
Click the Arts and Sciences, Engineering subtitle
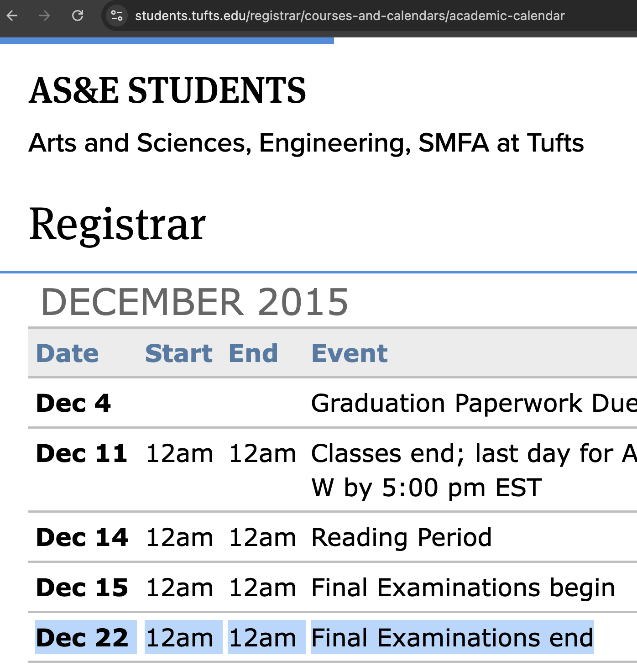pos(306,143)
